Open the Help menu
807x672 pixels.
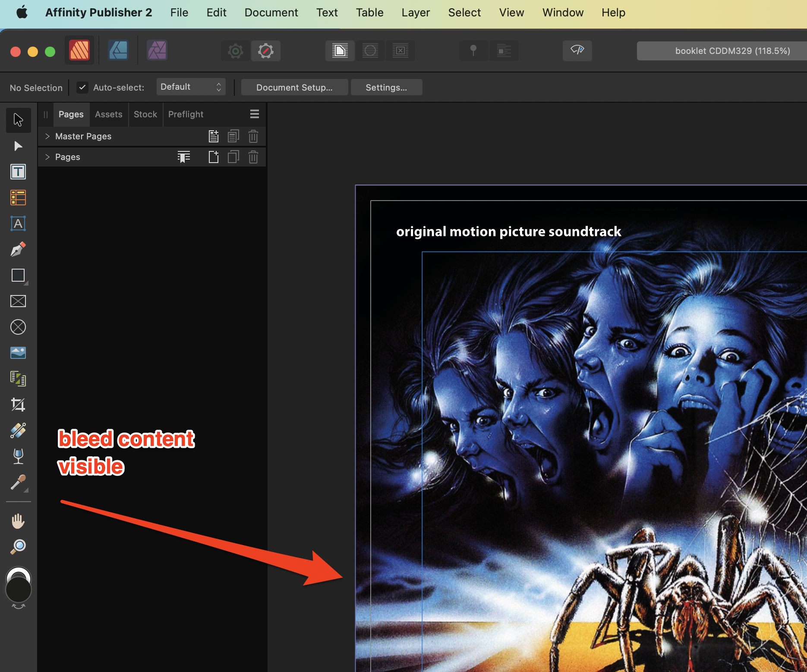click(613, 13)
